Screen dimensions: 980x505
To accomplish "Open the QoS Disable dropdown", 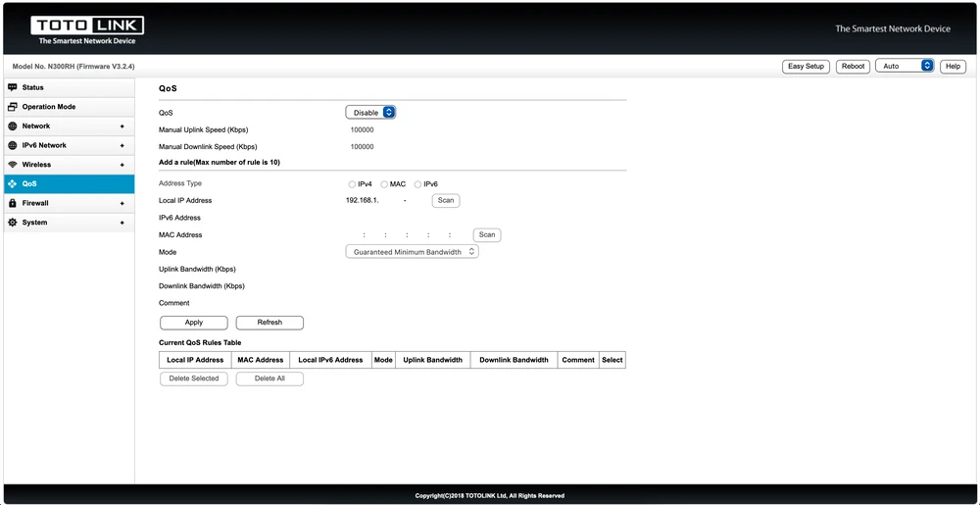I will click(x=370, y=113).
